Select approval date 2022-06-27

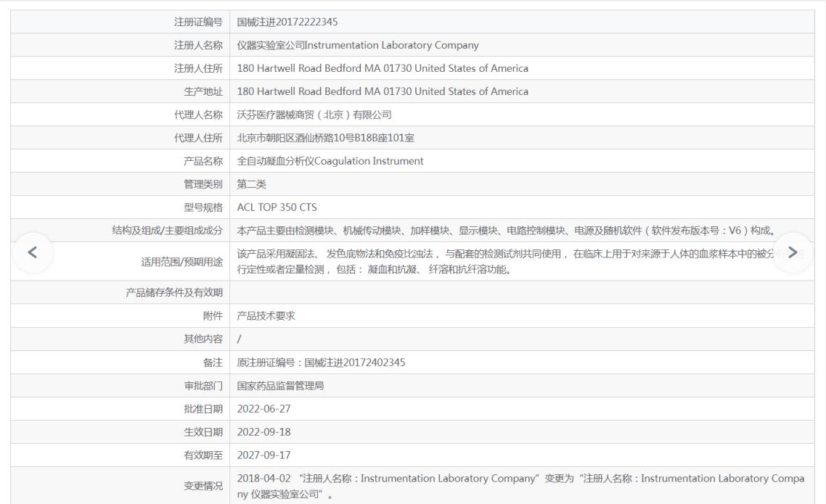tap(263, 408)
